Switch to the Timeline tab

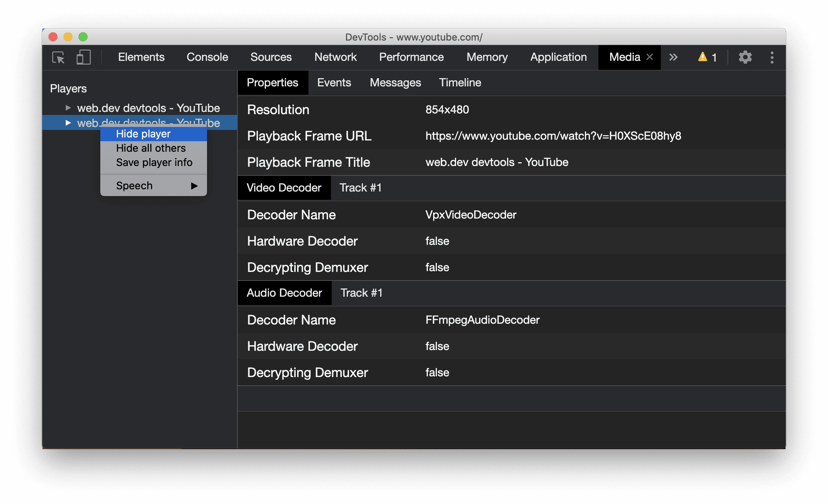(460, 82)
